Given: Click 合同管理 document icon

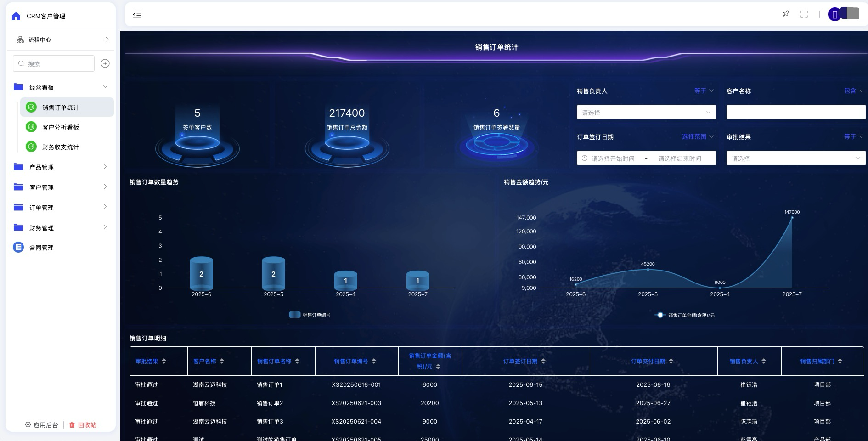Looking at the screenshot, I should tap(18, 247).
